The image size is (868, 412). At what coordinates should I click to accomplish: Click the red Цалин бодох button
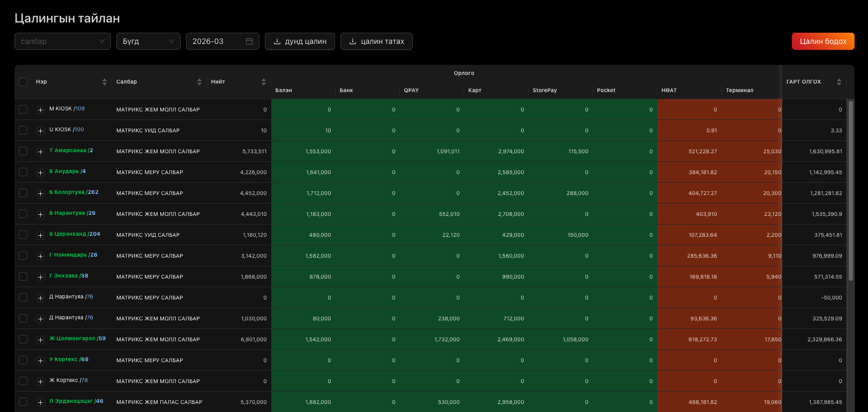(823, 41)
